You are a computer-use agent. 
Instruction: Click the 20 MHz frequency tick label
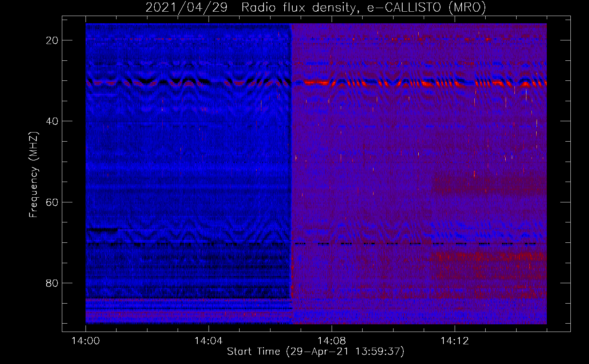(52, 40)
